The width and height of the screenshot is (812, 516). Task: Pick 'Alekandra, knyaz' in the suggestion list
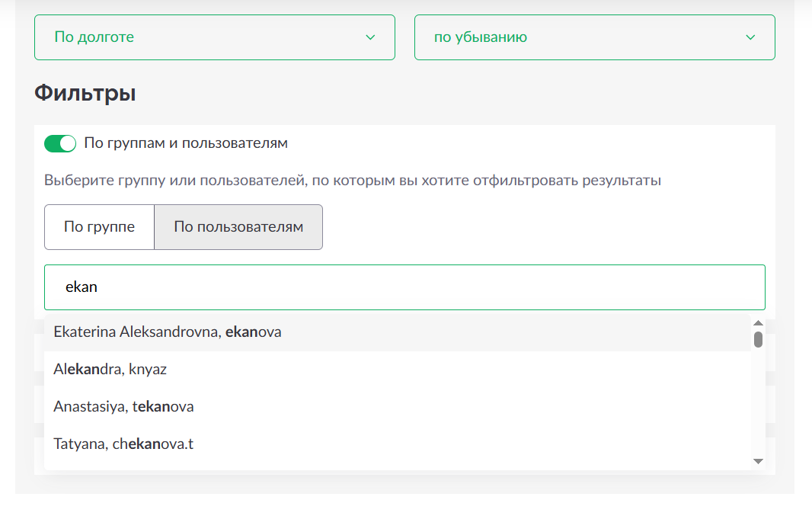coord(110,370)
